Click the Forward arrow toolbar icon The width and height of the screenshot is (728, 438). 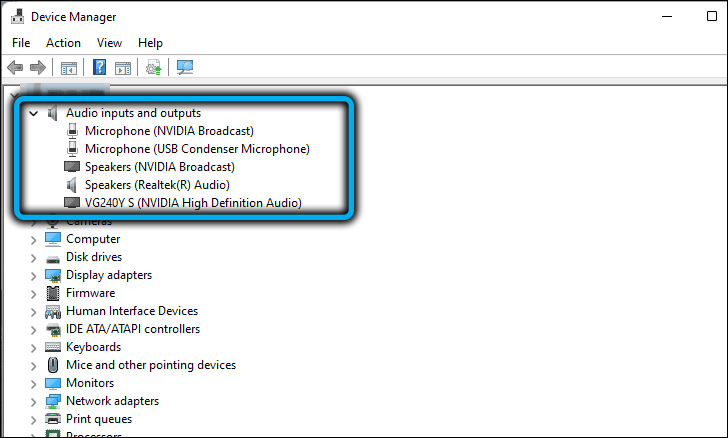pyautogui.click(x=38, y=67)
